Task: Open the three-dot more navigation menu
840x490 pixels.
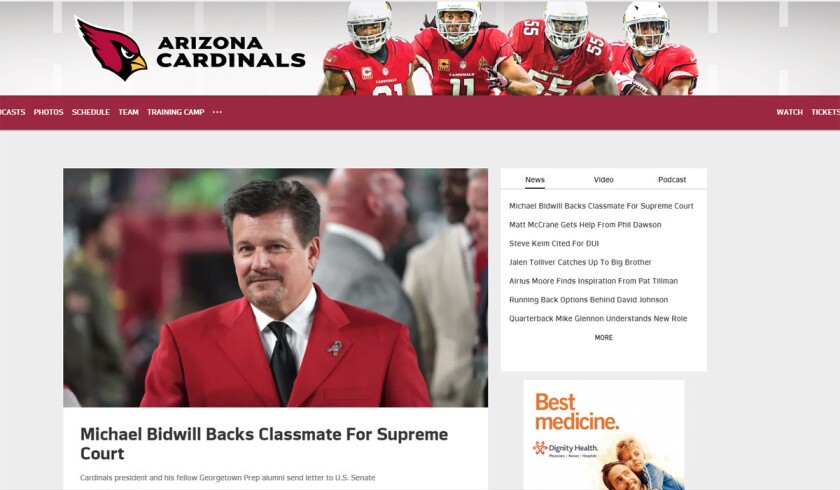Action: point(217,112)
